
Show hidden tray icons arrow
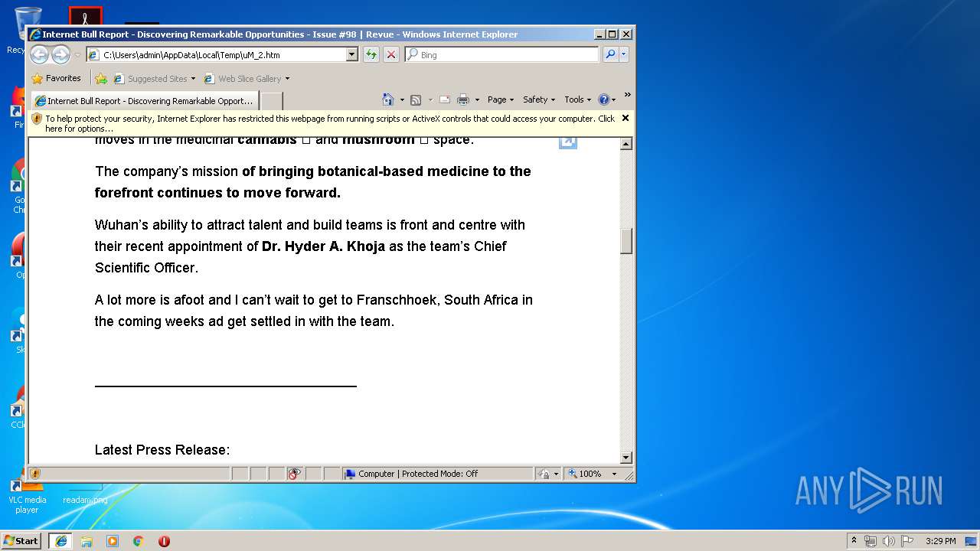(x=854, y=540)
